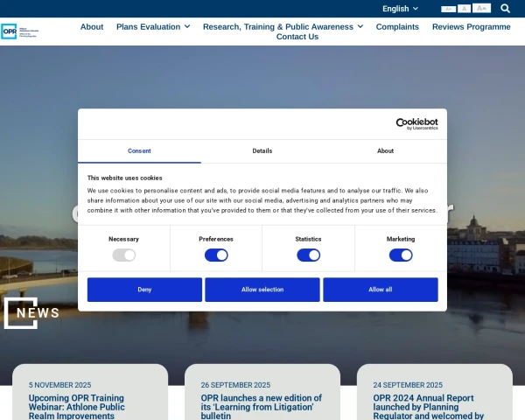Open the Complaints page link
The height and width of the screenshot is (420, 525).
[397, 27]
